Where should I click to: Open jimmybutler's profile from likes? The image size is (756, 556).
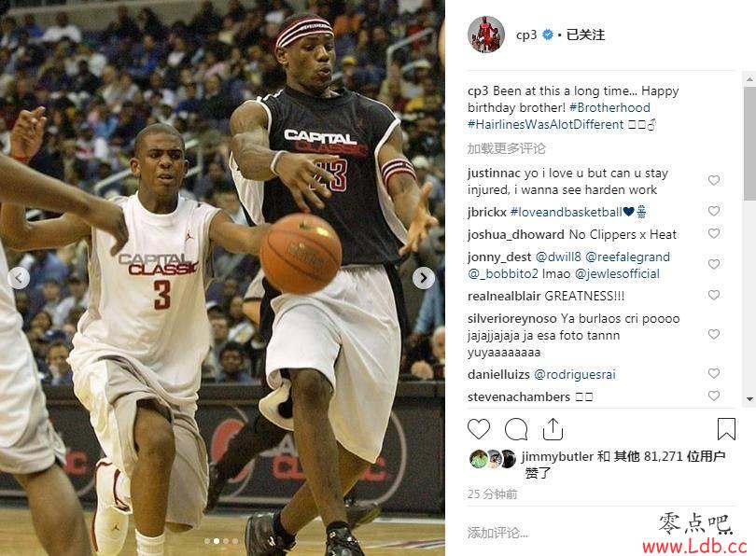(557, 456)
